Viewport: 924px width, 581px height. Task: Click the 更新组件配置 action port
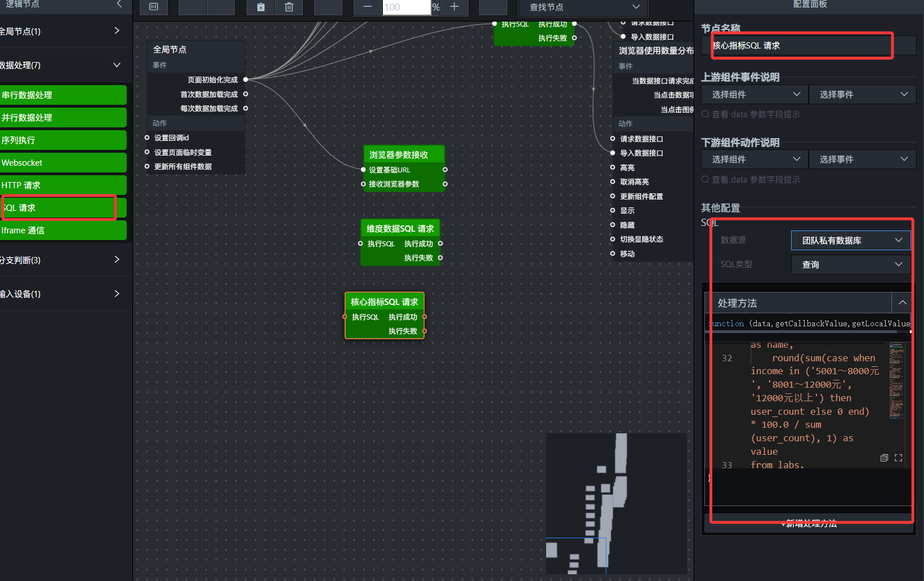pyautogui.click(x=613, y=196)
